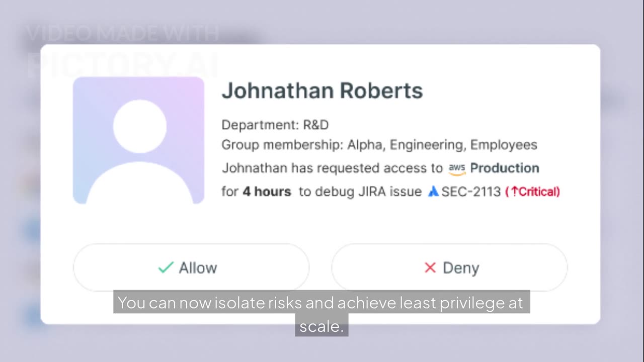Click the video subtitle caption text

tap(321, 304)
